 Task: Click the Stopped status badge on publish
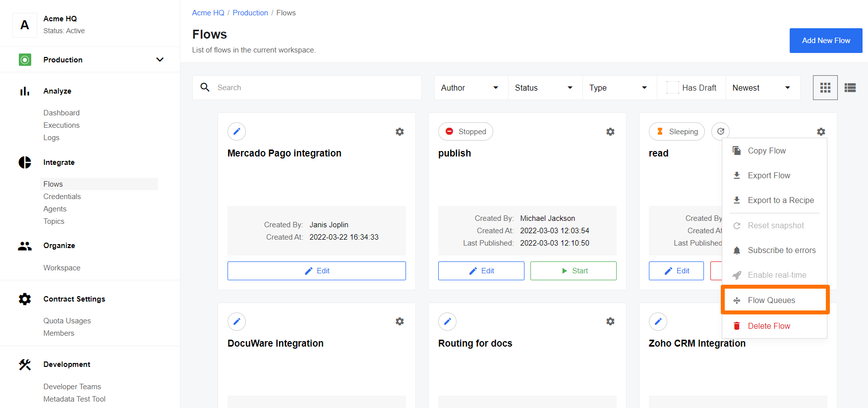pos(465,131)
